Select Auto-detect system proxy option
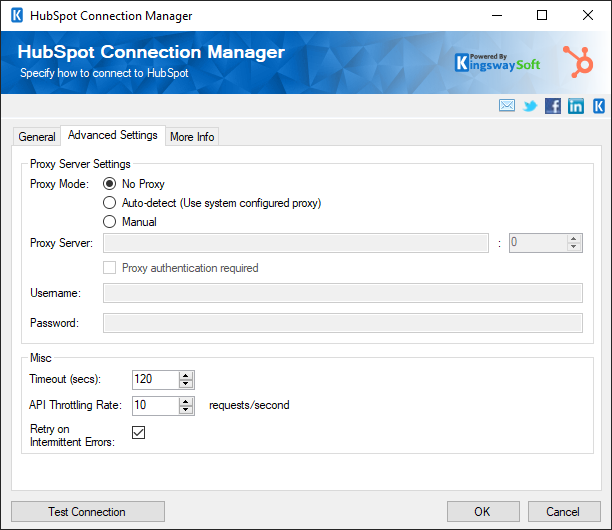Viewport: 612px width, 530px height. (x=109, y=203)
